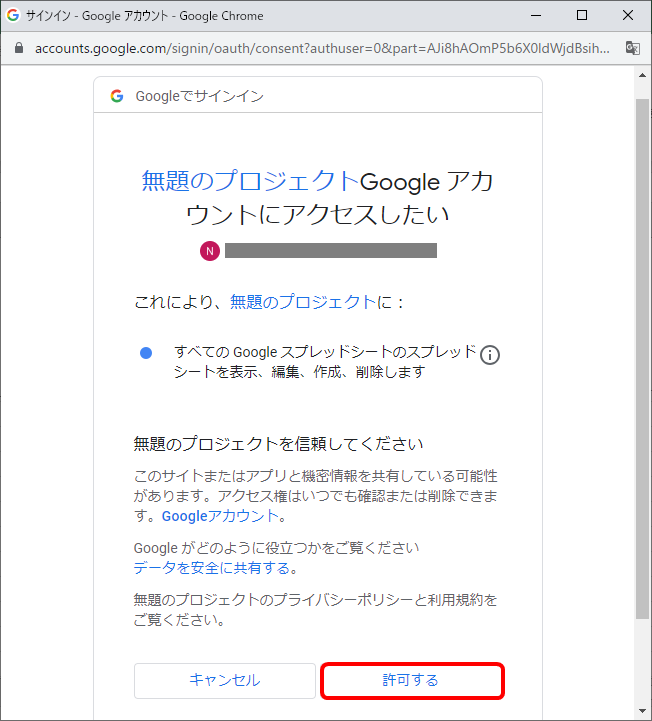Maximize the Chrome sign-in window
Image resolution: width=652 pixels, height=721 pixels.
point(582,15)
